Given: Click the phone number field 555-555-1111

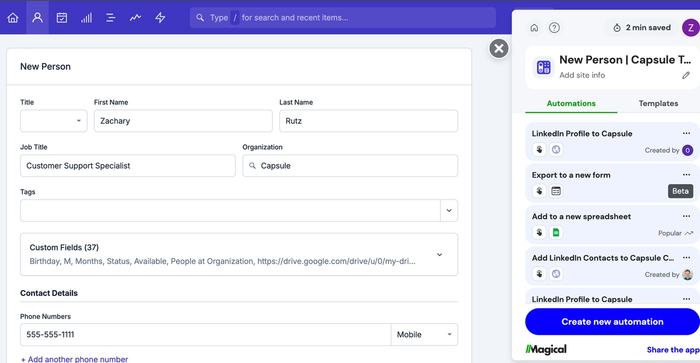Looking at the screenshot, I should (205, 334).
